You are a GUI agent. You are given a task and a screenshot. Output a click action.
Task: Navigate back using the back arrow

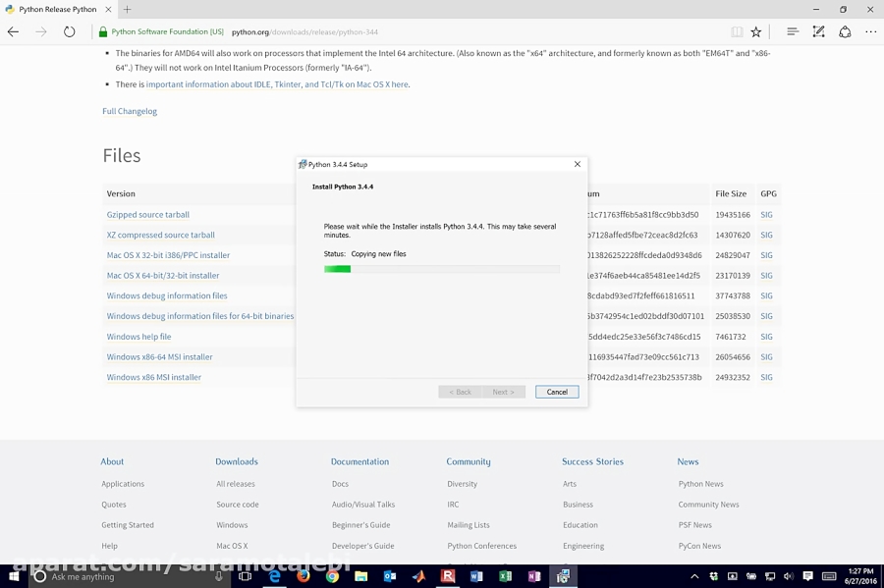click(x=13, y=31)
